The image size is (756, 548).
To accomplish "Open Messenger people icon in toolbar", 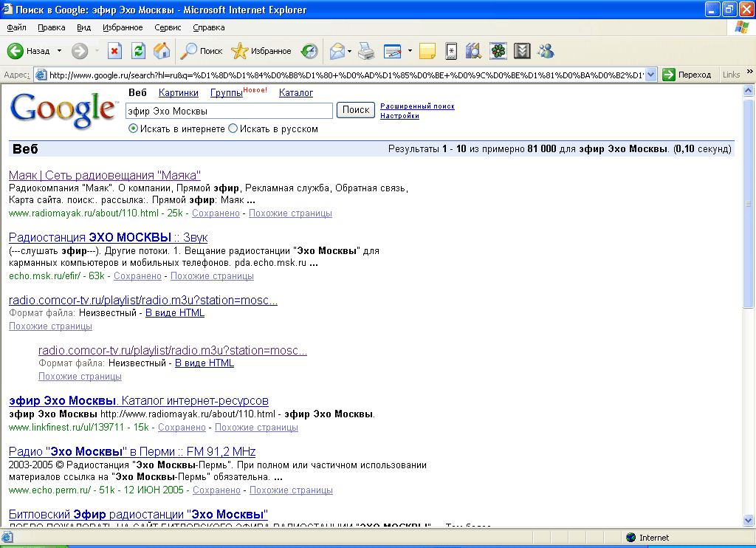I will 546,51.
